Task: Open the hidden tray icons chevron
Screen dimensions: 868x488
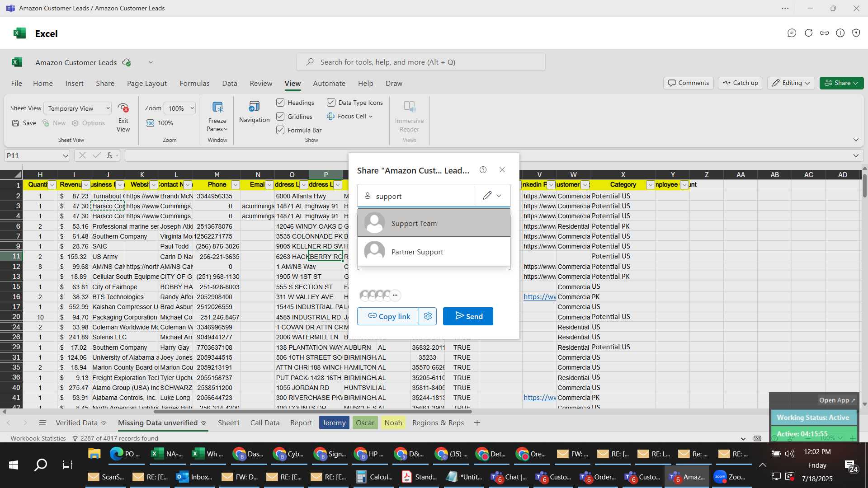Action: click(x=762, y=465)
